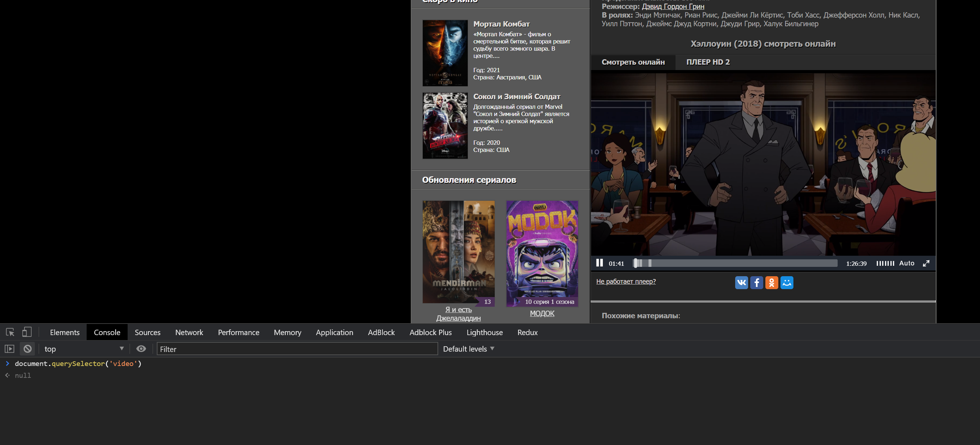This screenshot has width=980, height=445.
Task: Open the Мортал Комбат title
Action: pos(502,24)
